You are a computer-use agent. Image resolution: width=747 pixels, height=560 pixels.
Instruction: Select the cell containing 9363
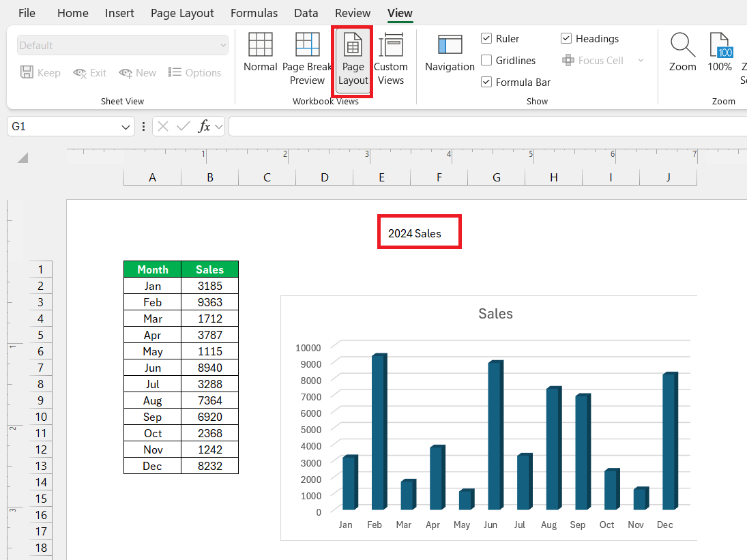(209, 302)
